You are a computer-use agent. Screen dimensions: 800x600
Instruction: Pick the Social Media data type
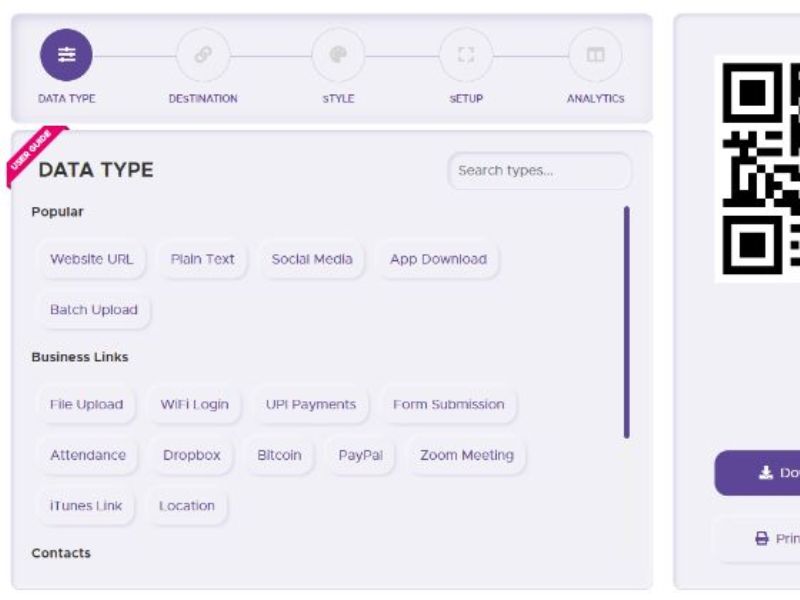point(312,259)
